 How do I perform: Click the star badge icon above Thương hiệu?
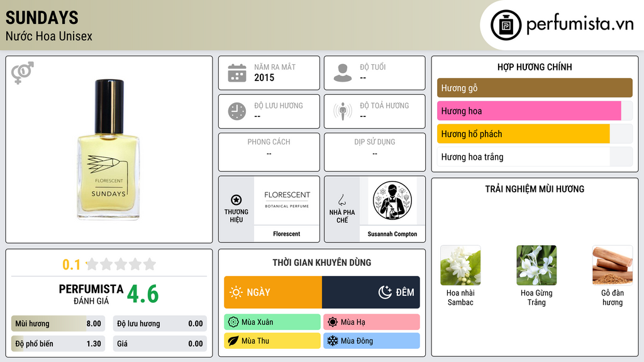click(236, 200)
